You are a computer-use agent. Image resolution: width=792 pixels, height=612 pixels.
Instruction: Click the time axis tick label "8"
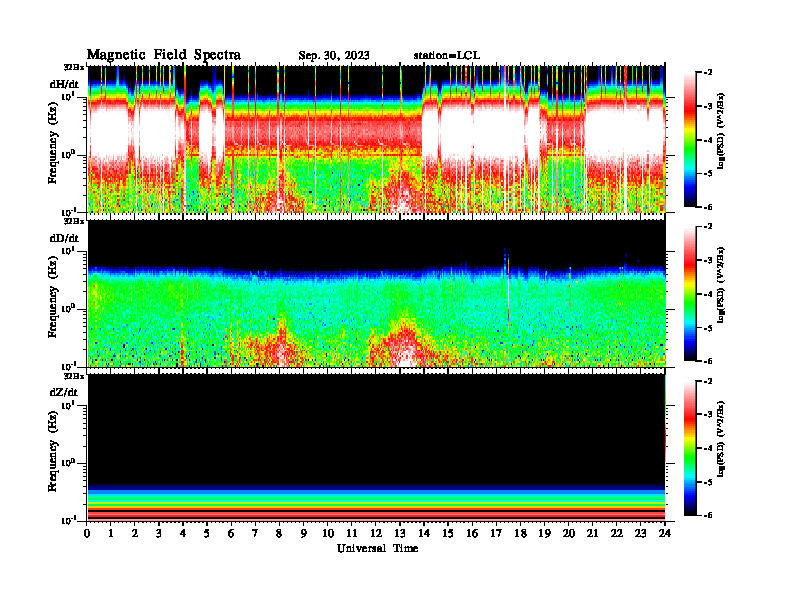tap(279, 533)
